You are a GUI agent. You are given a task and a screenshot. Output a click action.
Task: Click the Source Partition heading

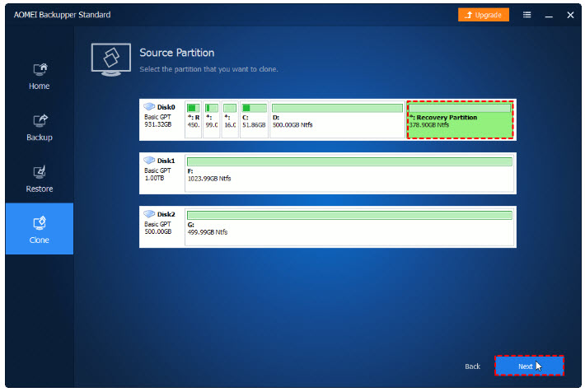(x=177, y=53)
